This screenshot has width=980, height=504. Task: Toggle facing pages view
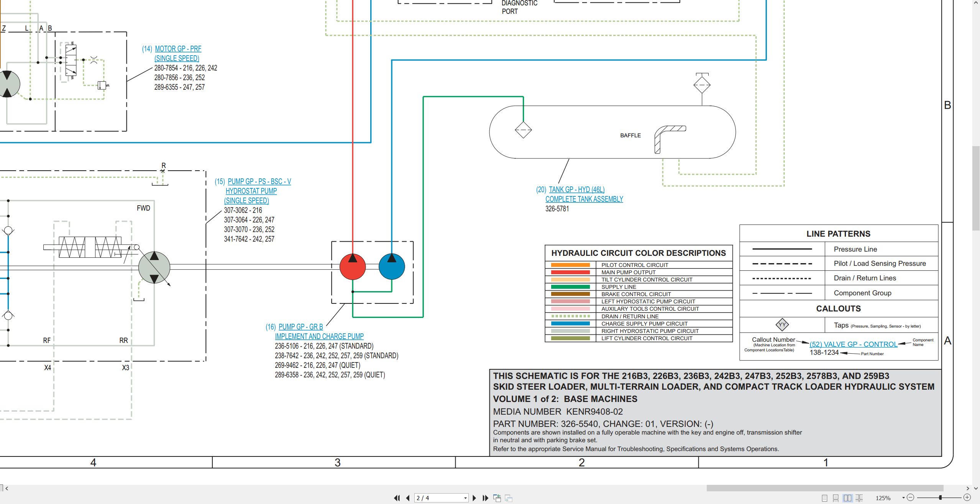click(x=847, y=498)
